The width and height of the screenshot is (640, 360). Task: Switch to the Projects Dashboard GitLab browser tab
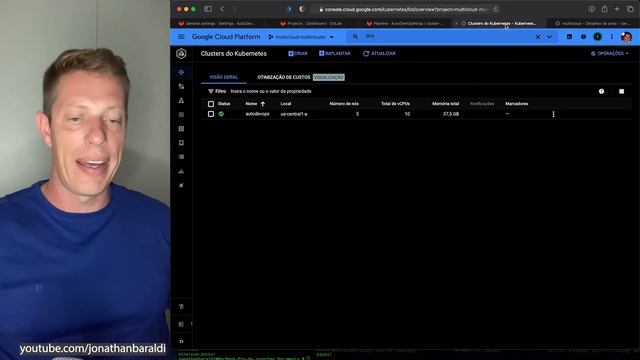click(311, 23)
